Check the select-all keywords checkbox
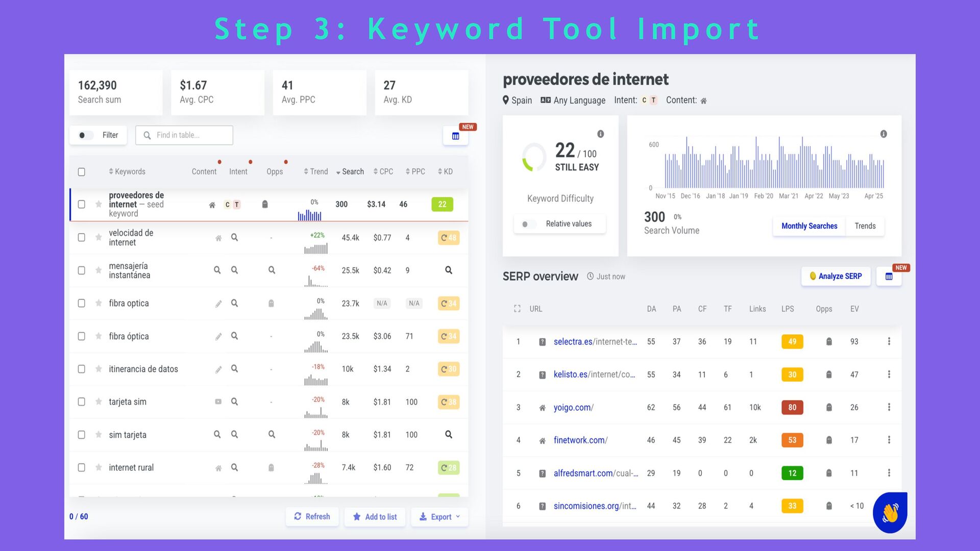The image size is (980, 551). click(81, 172)
